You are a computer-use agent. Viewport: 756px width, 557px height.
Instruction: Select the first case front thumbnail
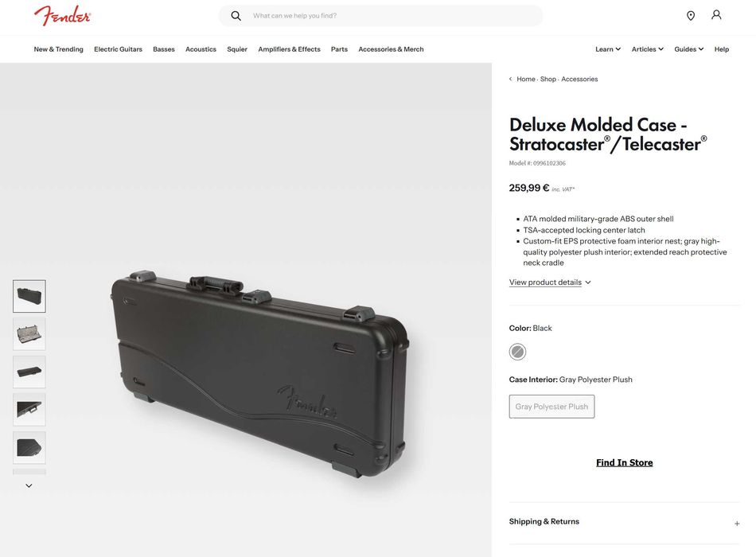pos(29,296)
